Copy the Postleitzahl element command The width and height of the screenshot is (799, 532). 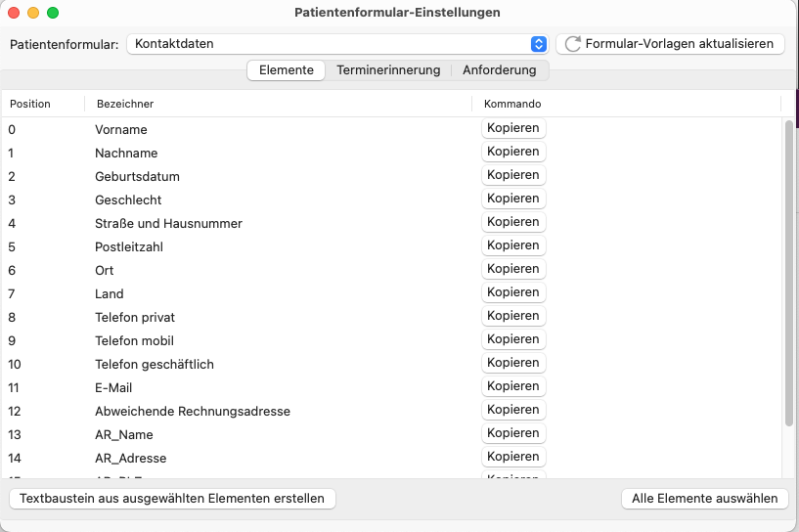513,245
